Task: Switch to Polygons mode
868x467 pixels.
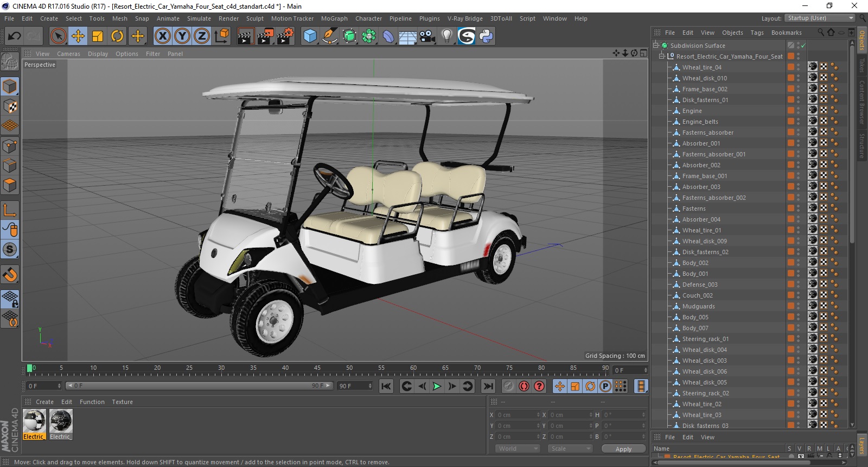Action: pos(10,185)
